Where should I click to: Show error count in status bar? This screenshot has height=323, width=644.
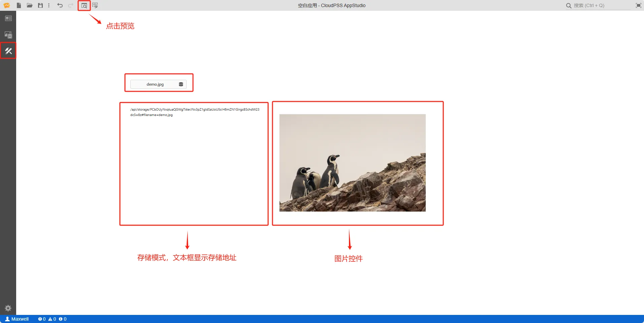coord(42,319)
